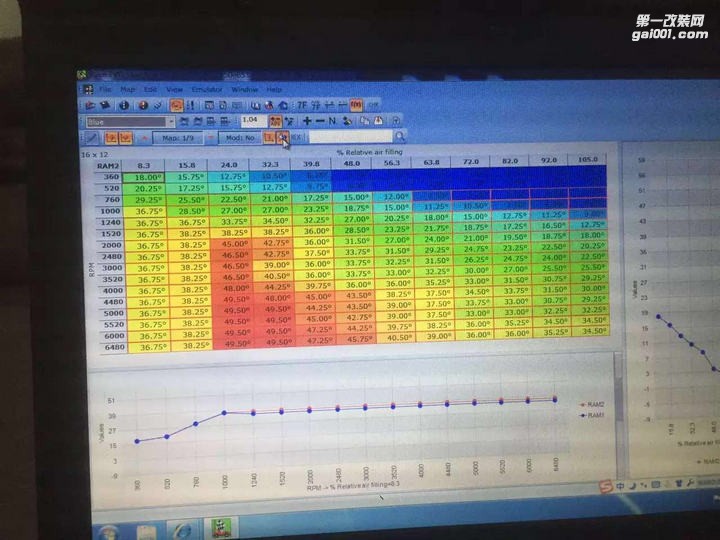Click the N normalize icon

coord(332,121)
